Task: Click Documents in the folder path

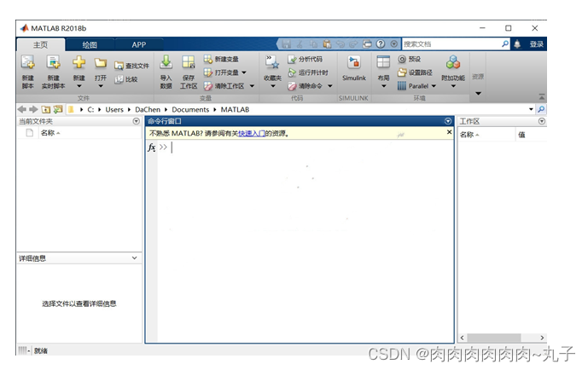Action: [x=190, y=109]
